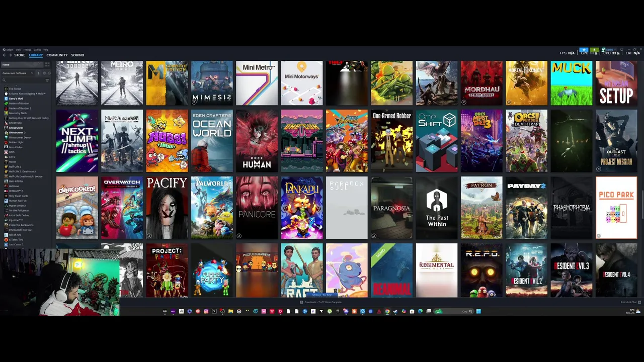The image size is (644, 362).
Task: Open Patron game cover
Action: click(481, 208)
